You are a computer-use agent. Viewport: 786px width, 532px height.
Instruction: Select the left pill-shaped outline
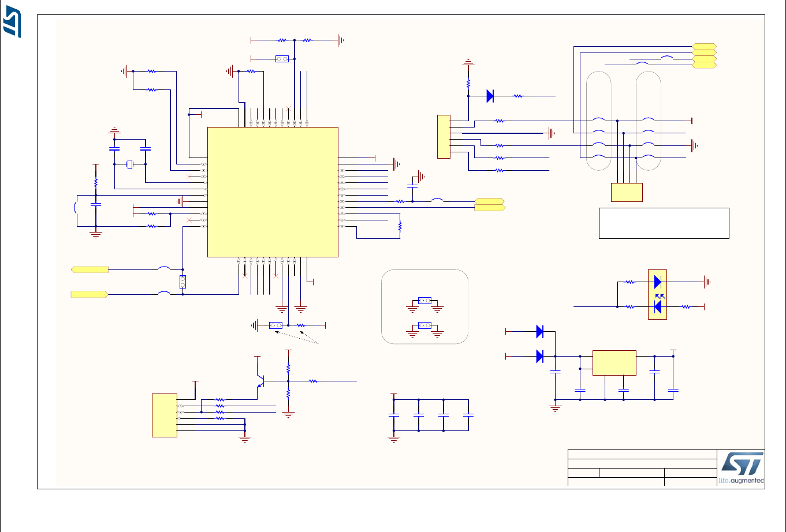coord(599,121)
